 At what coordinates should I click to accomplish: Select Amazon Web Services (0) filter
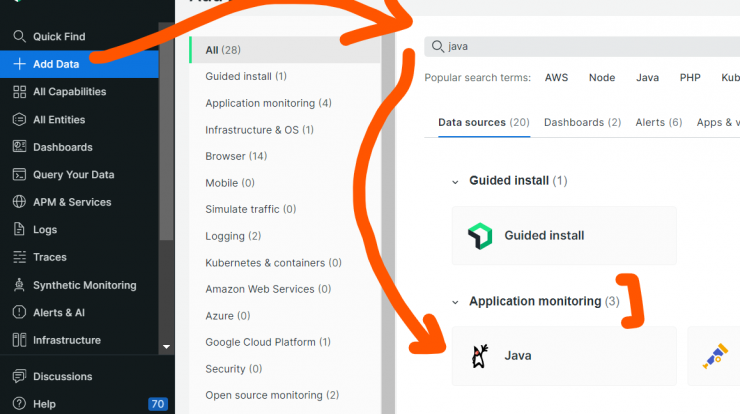268,289
